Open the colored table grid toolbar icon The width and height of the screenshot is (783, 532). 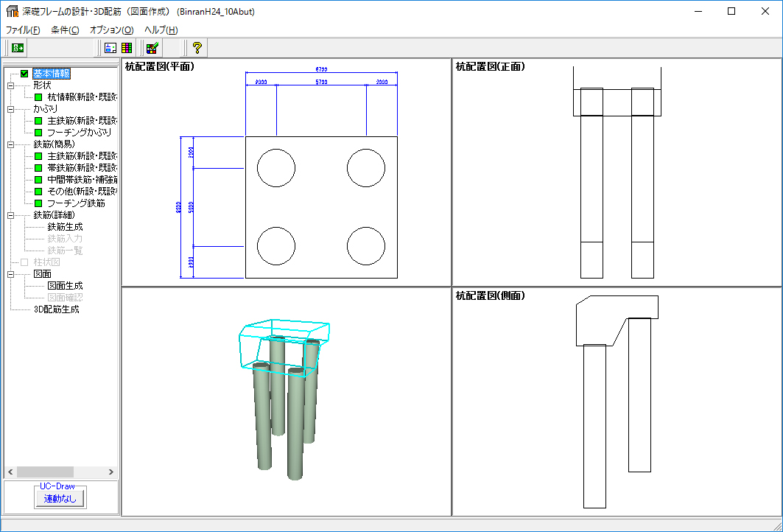(x=127, y=48)
